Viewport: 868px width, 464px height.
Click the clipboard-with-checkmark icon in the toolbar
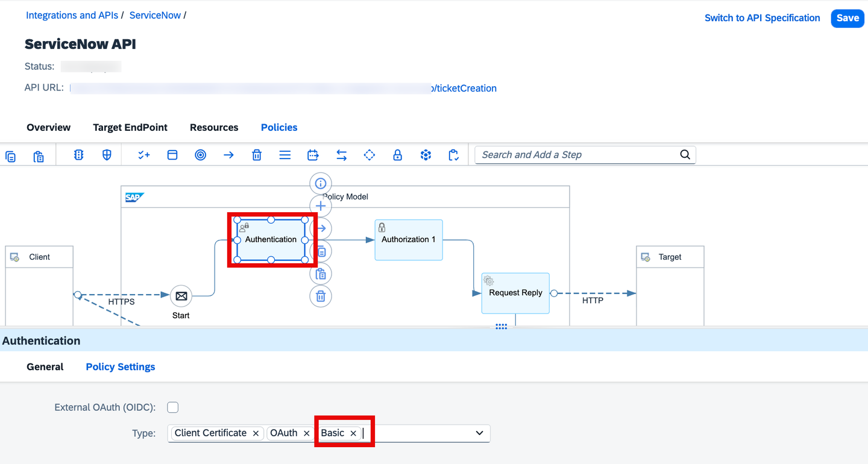coord(454,155)
